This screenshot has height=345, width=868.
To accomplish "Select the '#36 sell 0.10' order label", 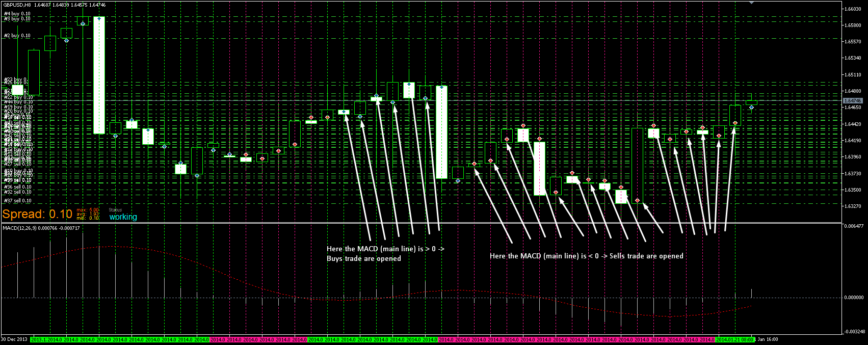I will pyautogui.click(x=17, y=187).
